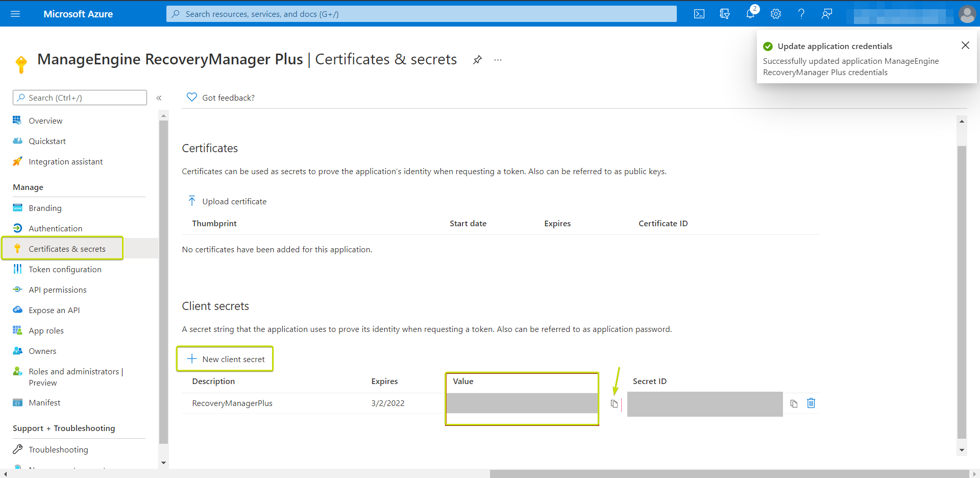Open Directories and subscriptions filter icon
Viewport: 980px width, 478px height.
tap(725, 14)
